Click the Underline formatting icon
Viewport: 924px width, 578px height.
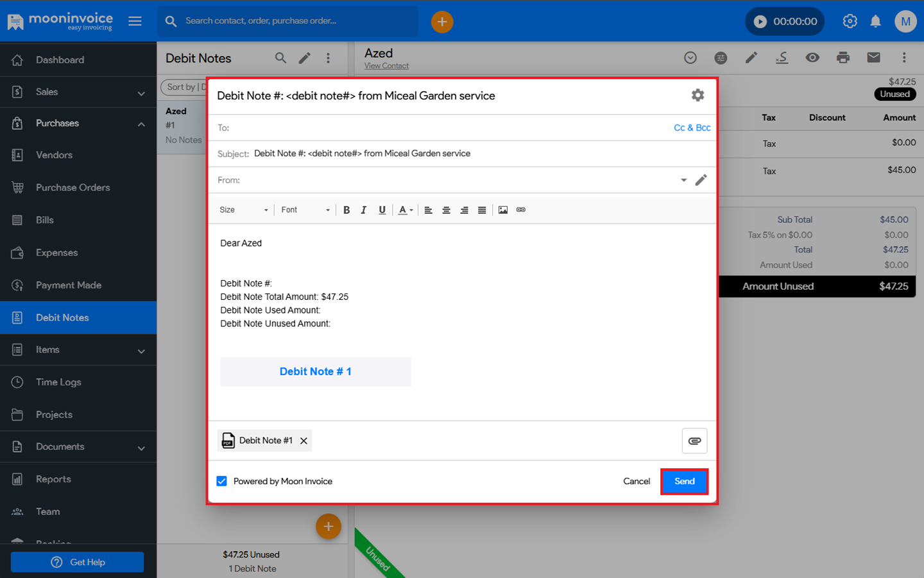(x=382, y=210)
